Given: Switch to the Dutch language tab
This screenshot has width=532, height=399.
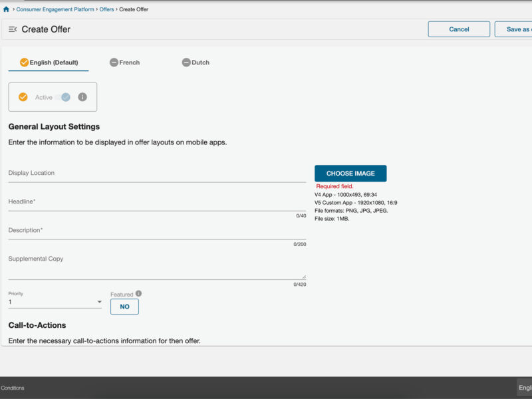Looking at the screenshot, I should [x=201, y=62].
